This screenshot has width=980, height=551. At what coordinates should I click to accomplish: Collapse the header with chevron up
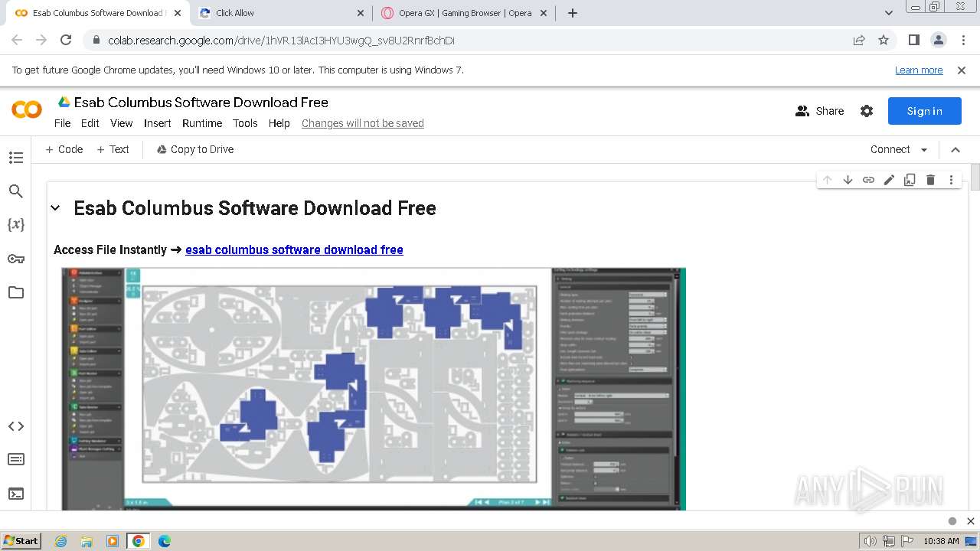(955, 150)
